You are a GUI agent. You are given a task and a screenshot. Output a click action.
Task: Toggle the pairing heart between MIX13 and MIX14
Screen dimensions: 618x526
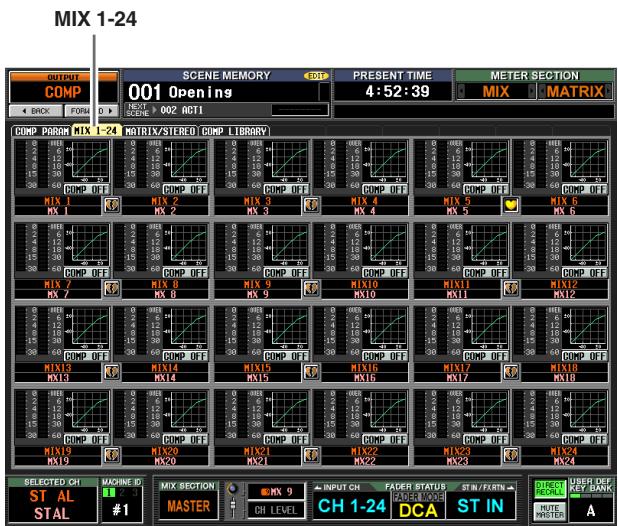click(x=112, y=372)
